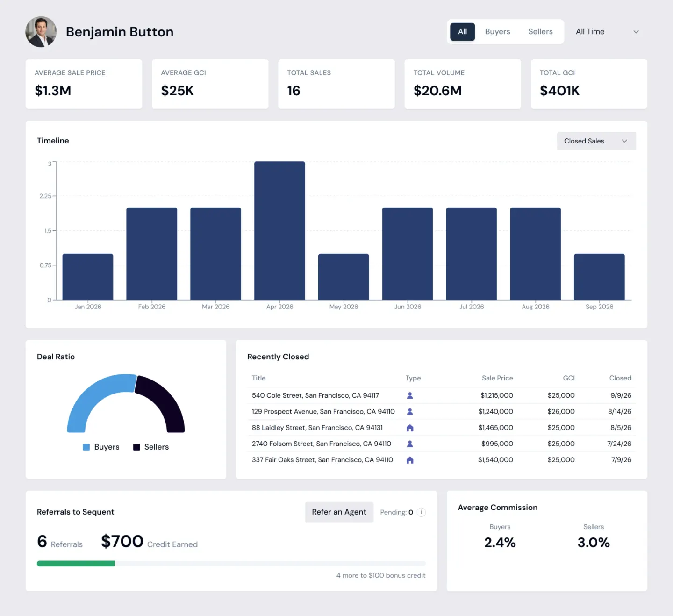Screen dimensions: 673x616
Task: Open 129 Prospect Avenue listing title
Action: pos(323,412)
